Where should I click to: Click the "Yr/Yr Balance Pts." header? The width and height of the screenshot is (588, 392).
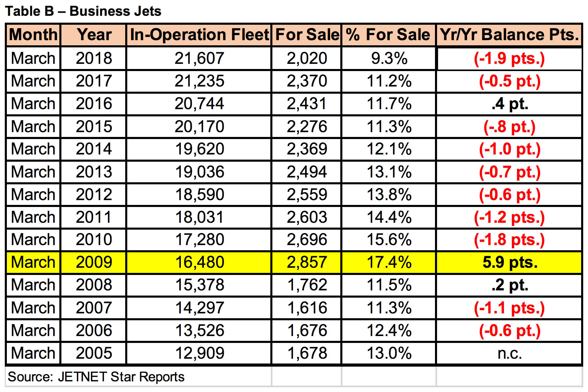click(x=509, y=35)
